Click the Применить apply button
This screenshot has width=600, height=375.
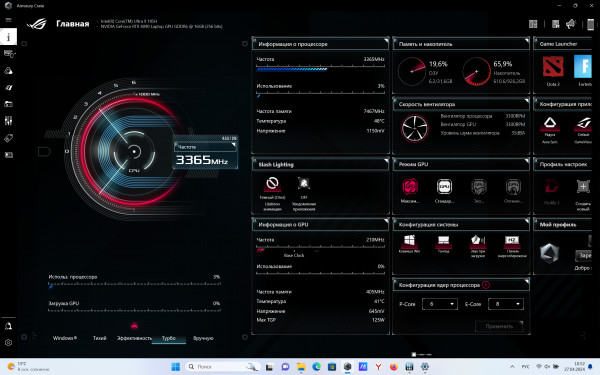coord(499,326)
